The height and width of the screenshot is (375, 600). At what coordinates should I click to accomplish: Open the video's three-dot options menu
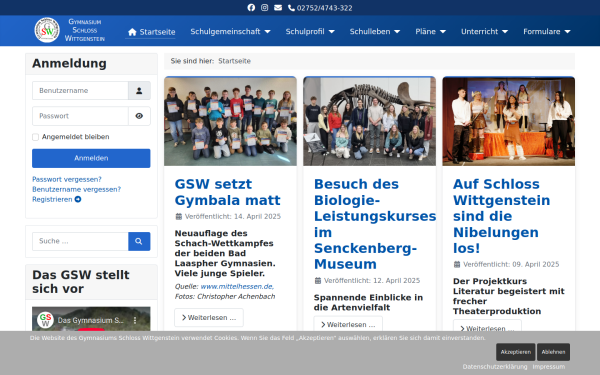tap(135, 320)
